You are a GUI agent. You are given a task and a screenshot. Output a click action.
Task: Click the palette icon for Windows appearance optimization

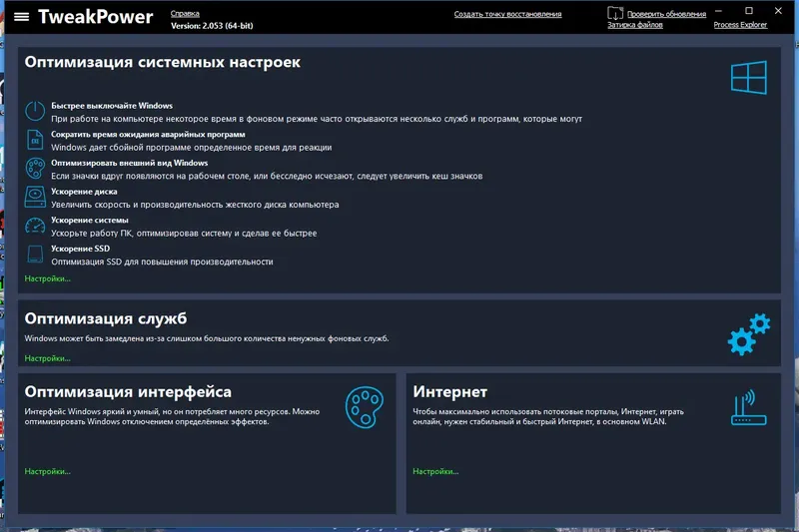[x=35, y=169]
